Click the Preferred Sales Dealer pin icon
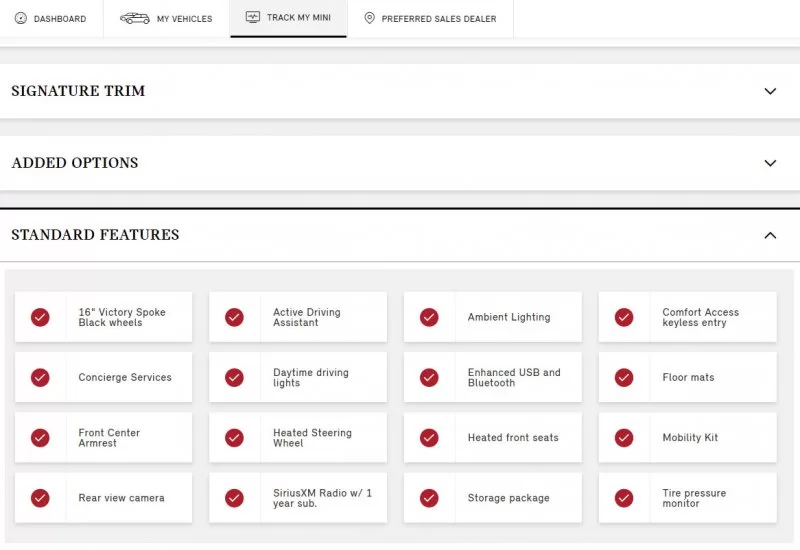 click(x=370, y=18)
